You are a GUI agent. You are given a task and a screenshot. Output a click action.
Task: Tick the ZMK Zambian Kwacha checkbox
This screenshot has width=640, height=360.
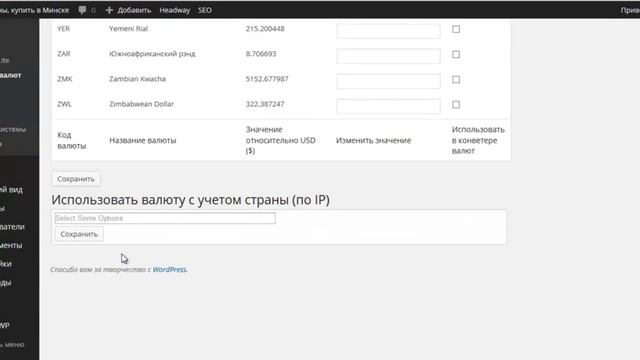pos(456,80)
